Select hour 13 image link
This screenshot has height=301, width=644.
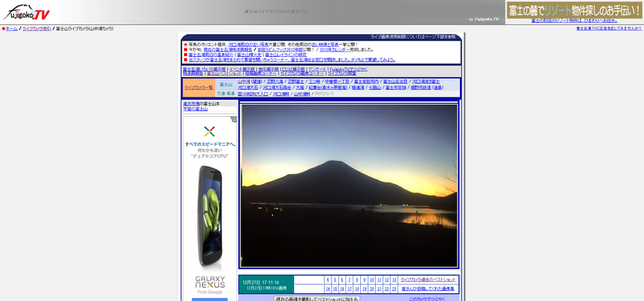(394, 280)
